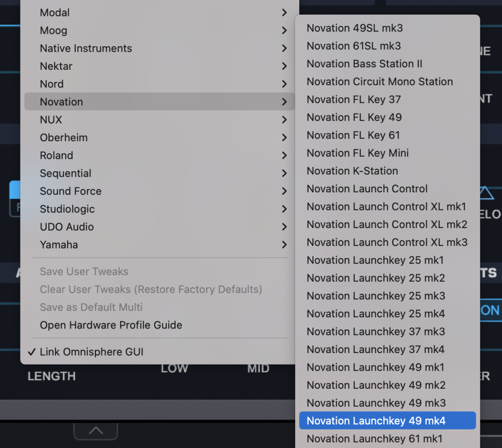
Task: Open Hardware Profile Guide
Action: pos(111,325)
